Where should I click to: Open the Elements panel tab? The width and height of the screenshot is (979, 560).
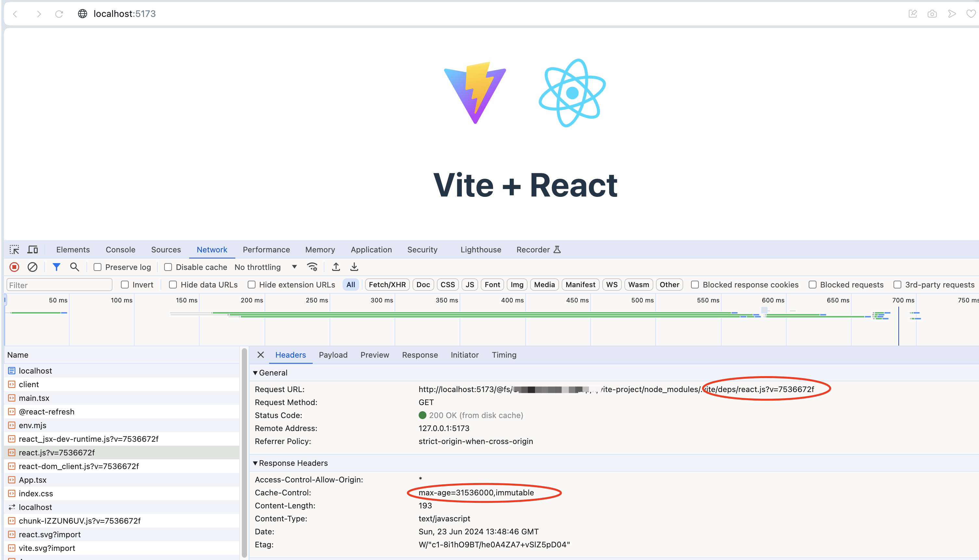coord(73,249)
